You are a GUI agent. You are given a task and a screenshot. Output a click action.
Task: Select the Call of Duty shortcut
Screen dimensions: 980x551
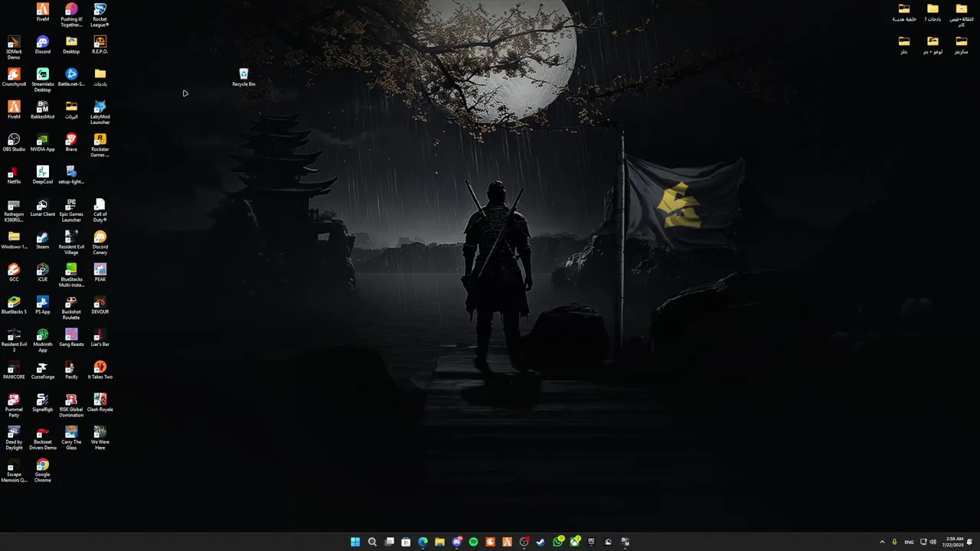coord(100,210)
